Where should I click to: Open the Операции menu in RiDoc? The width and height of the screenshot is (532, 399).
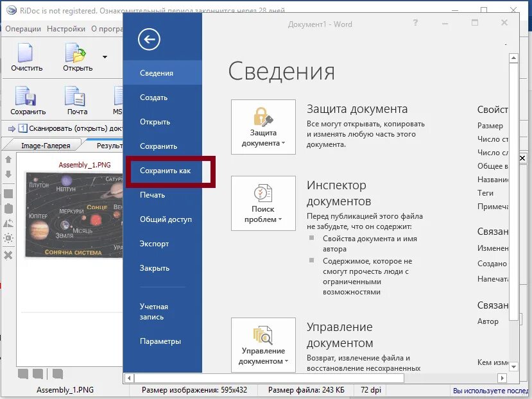23,29
